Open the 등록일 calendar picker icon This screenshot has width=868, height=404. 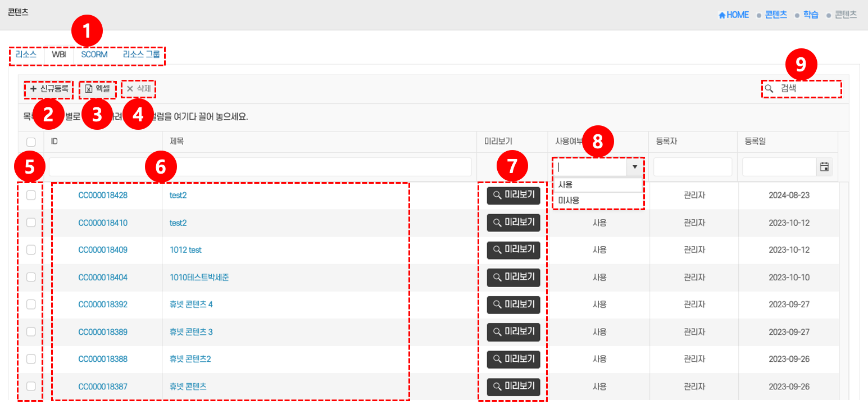pos(824,167)
